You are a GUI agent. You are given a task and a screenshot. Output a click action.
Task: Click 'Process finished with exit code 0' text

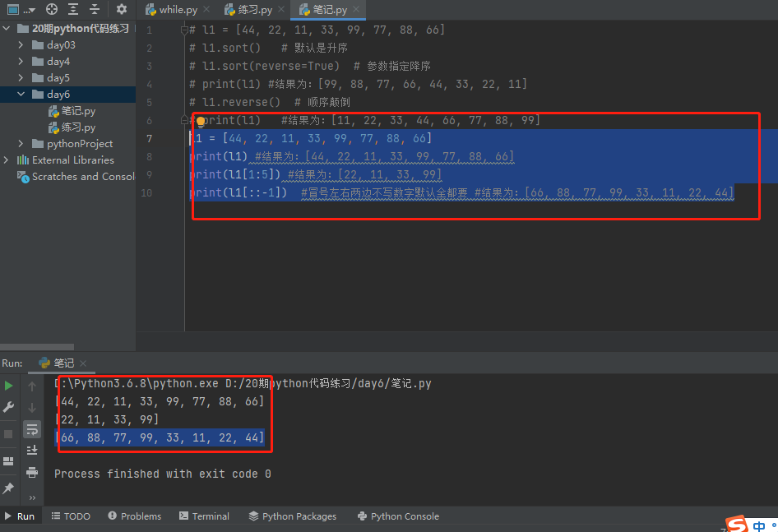point(163,474)
